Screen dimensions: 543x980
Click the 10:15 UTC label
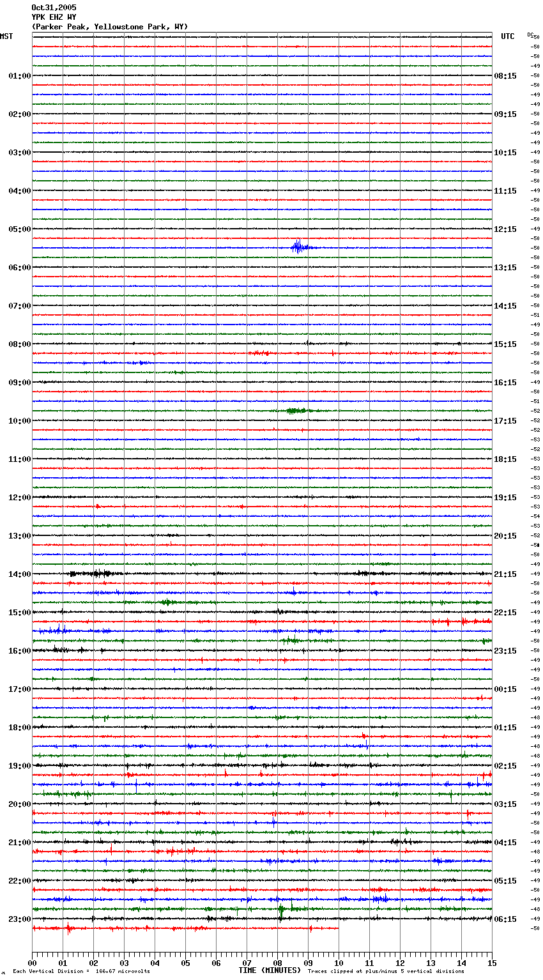click(505, 153)
